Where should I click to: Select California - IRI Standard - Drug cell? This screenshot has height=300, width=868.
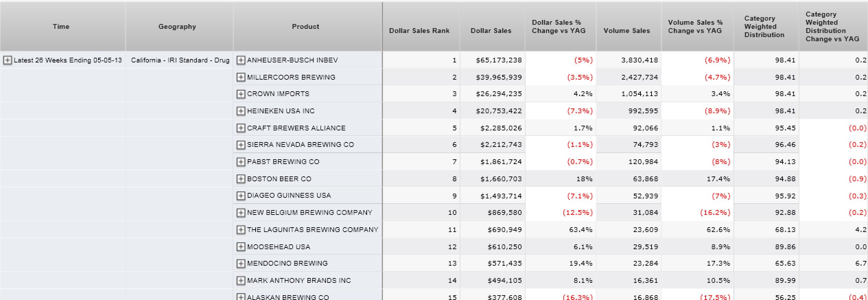pos(179,60)
